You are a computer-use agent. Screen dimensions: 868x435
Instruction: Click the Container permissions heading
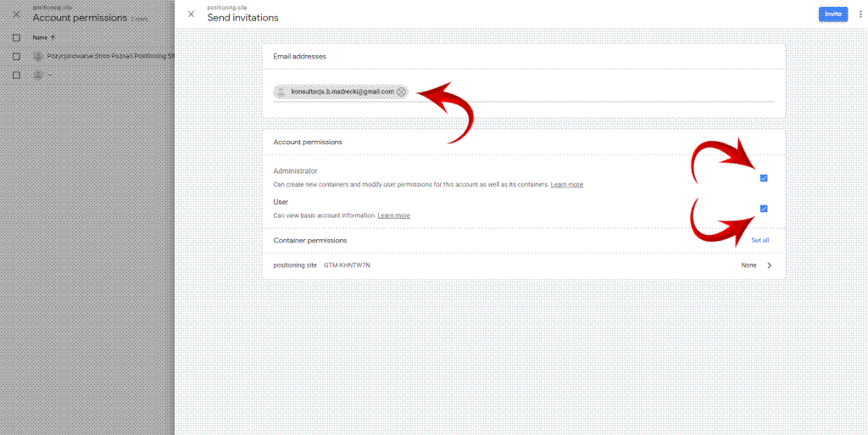coord(310,240)
